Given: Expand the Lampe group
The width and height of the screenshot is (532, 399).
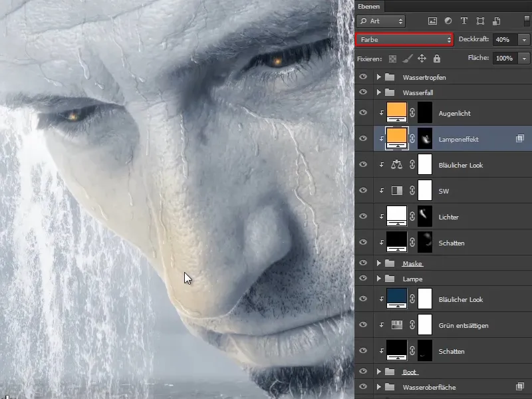Looking at the screenshot, I should (378, 279).
